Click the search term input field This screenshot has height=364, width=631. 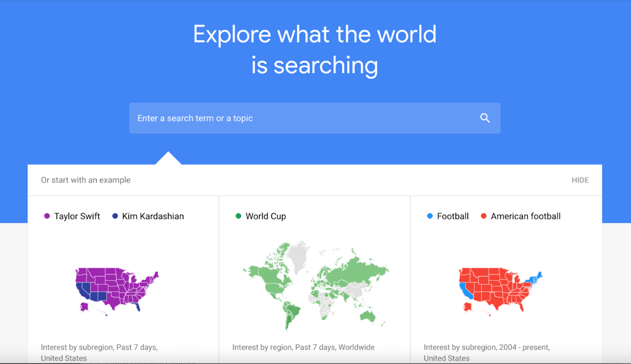pos(285,117)
